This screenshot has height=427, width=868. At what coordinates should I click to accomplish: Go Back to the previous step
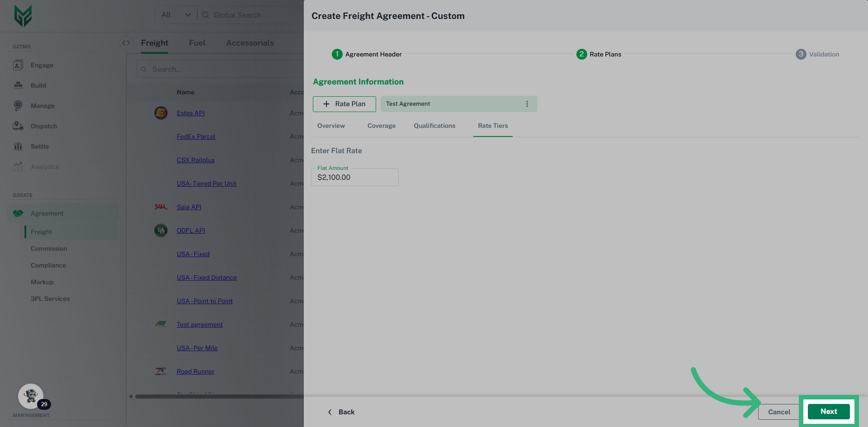click(341, 412)
